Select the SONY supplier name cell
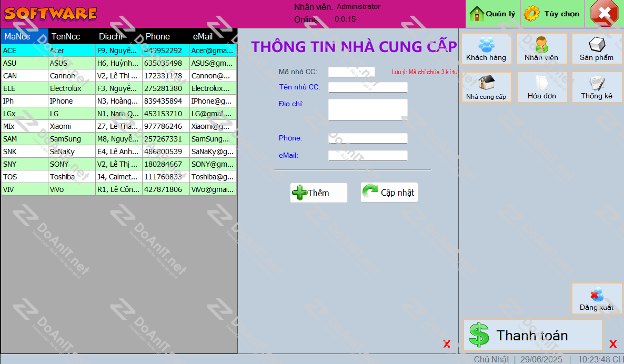The width and height of the screenshot is (624, 364). [x=72, y=164]
